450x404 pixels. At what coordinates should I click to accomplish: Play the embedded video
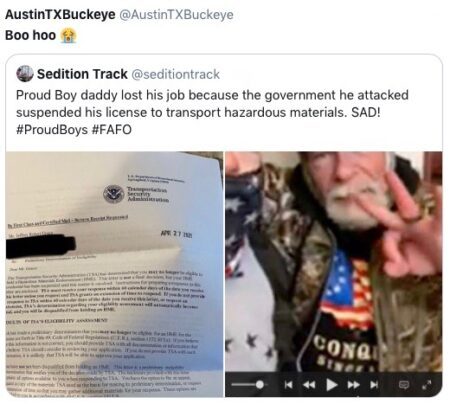point(331,385)
